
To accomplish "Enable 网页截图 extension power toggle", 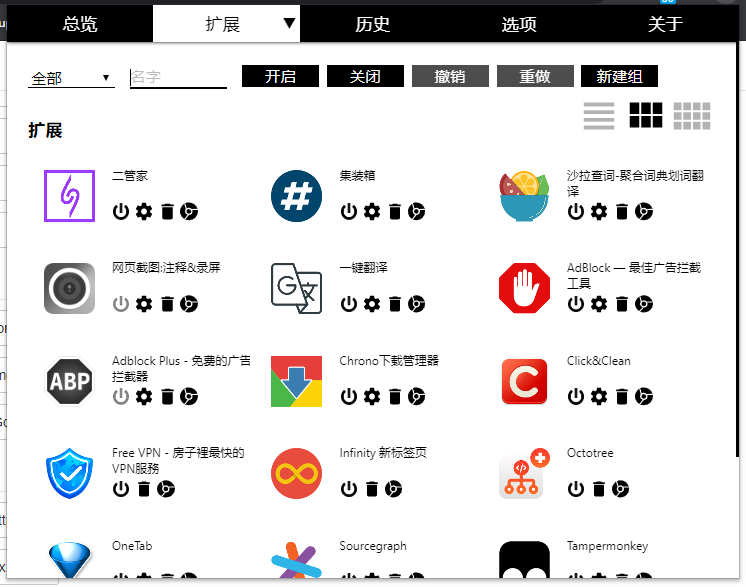I will pyautogui.click(x=121, y=303).
